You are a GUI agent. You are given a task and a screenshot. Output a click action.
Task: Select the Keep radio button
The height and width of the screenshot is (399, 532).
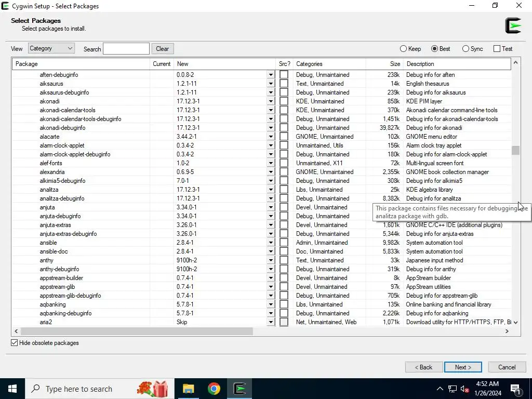coord(403,49)
